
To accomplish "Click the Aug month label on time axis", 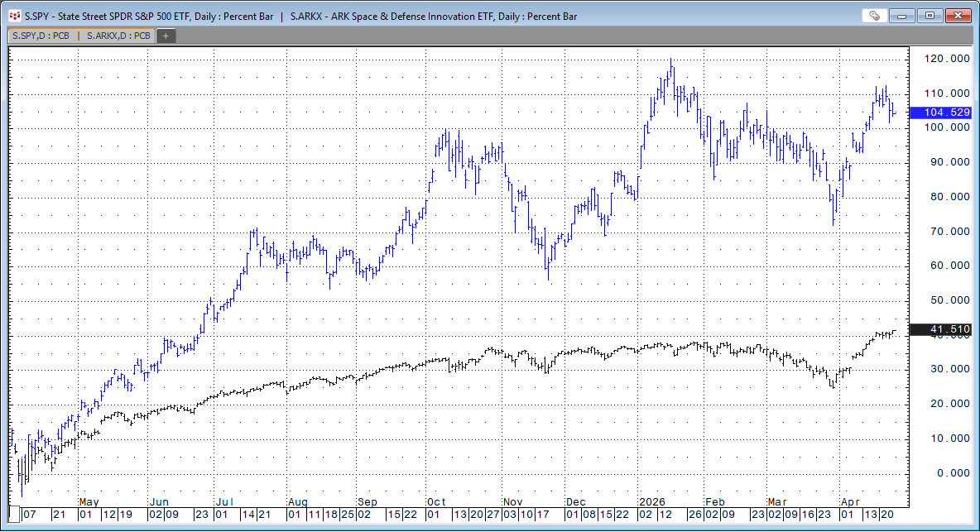I will click(297, 501).
